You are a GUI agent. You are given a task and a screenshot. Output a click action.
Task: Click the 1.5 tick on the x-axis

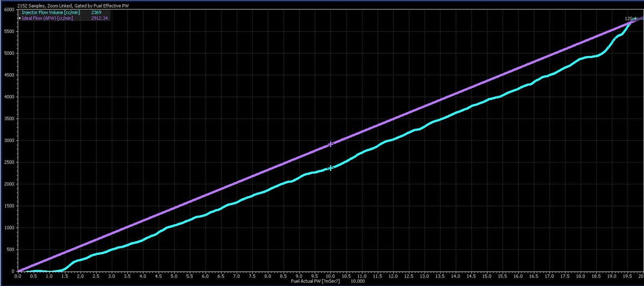tap(65, 275)
